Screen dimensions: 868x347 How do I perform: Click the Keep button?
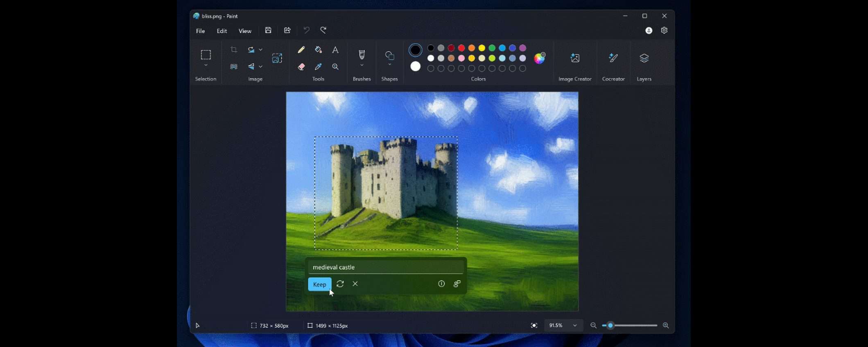(x=319, y=284)
